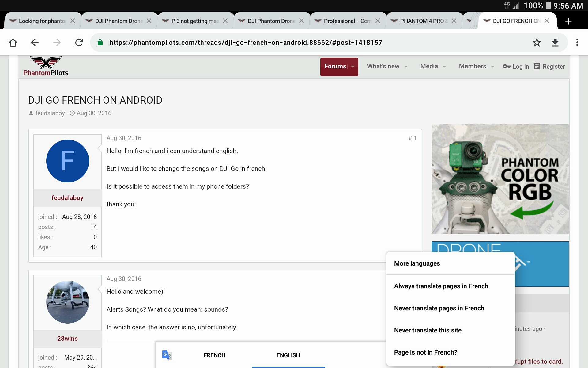Click the 'rupt files to card.' link
The width and height of the screenshot is (588, 368).
(x=539, y=362)
